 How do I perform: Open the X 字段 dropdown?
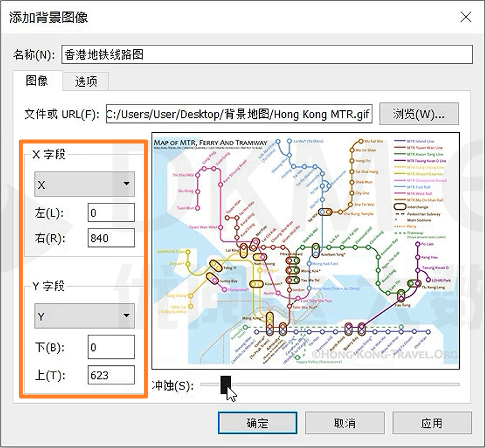[84, 184]
